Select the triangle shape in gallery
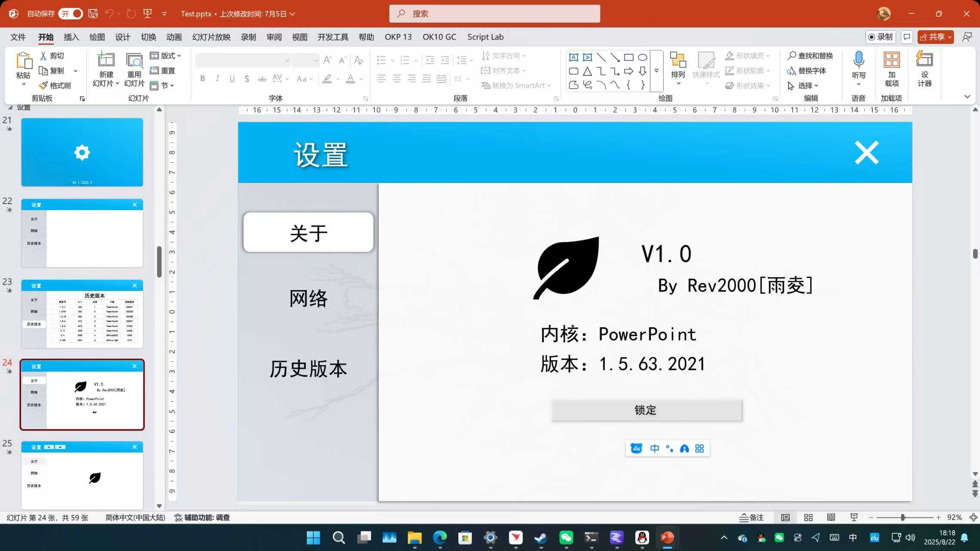This screenshot has height=551, width=980. tap(587, 71)
